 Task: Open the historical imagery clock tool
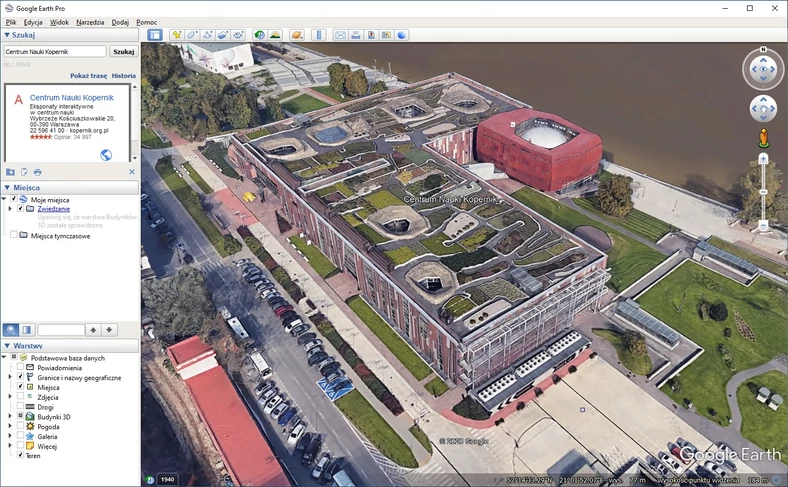[259, 35]
